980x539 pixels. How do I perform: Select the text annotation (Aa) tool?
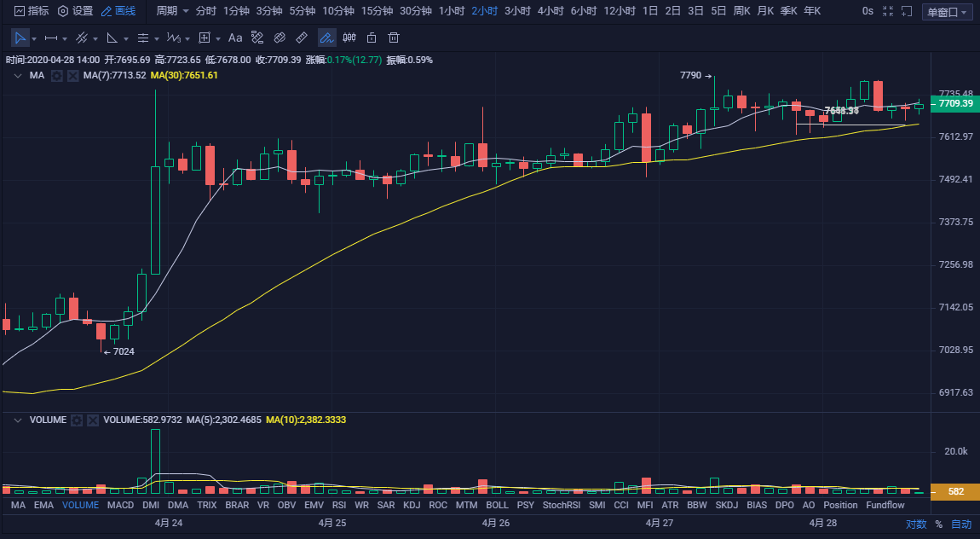click(x=235, y=38)
